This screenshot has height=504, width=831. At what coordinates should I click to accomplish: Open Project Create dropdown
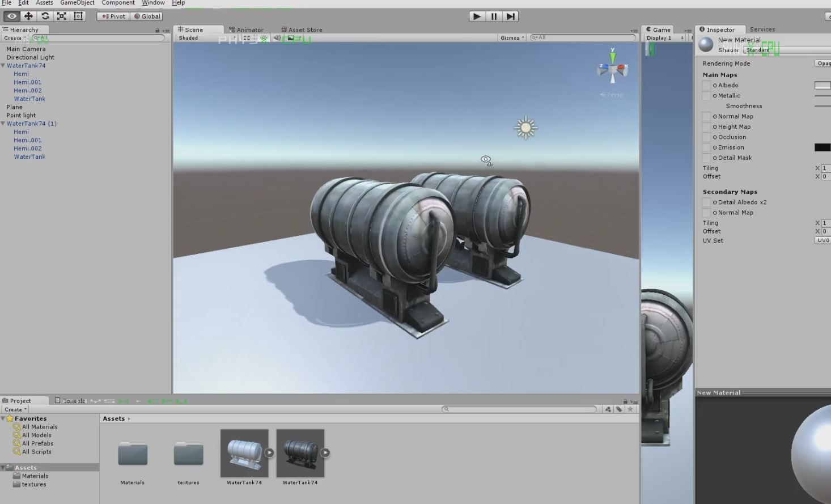tap(15, 409)
